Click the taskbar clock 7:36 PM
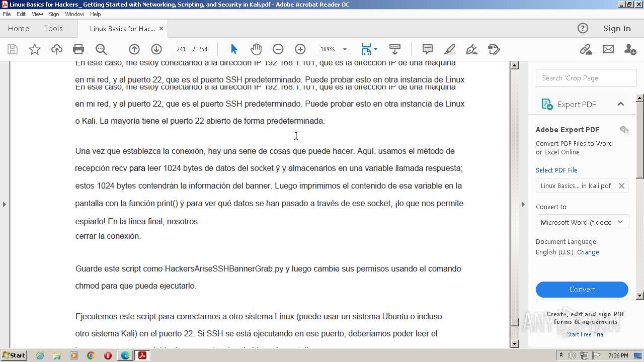Image resolution: width=644 pixels, height=362 pixels. [x=618, y=355]
